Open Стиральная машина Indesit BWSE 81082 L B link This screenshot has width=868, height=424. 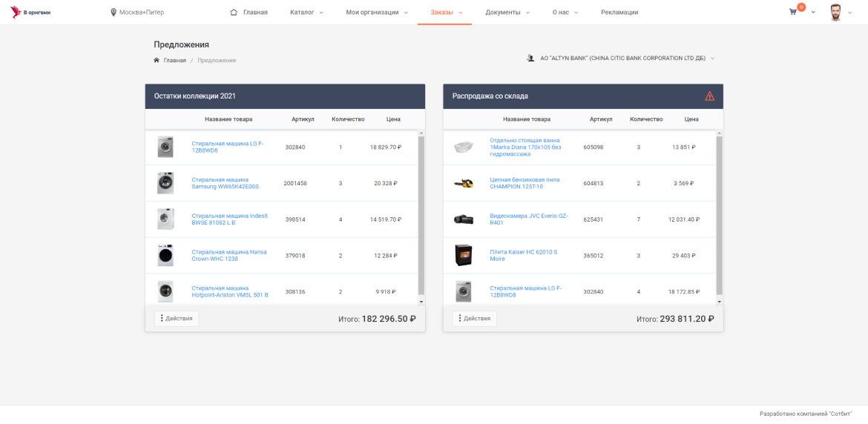pos(230,219)
